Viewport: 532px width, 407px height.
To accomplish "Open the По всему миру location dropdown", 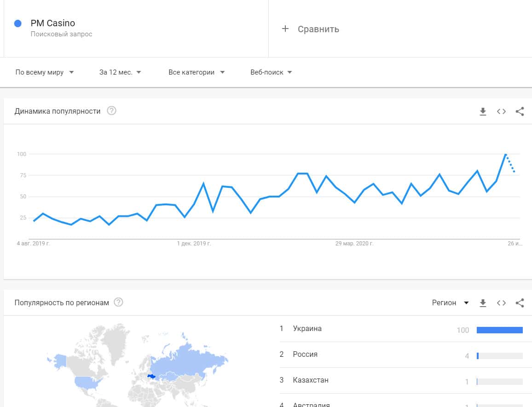I will [45, 72].
